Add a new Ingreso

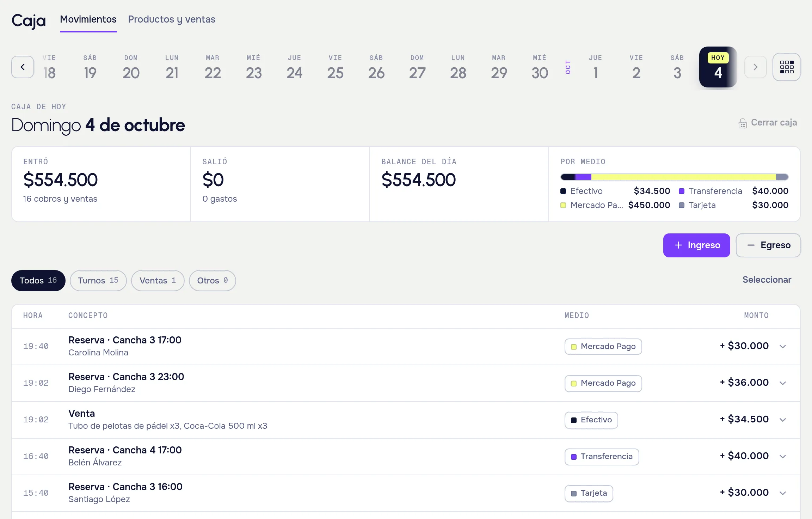click(x=696, y=245)
